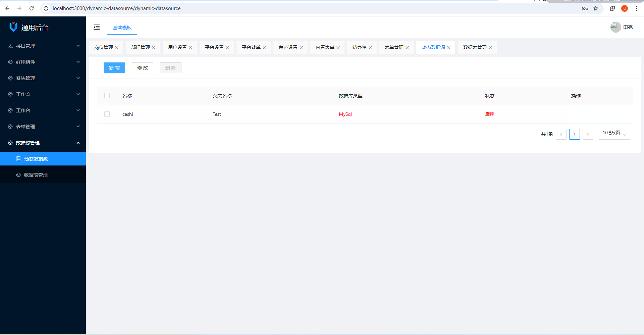Image resolution: width=644 pixels, height=335 pixels.
Task: Open the 10 条/页 page size dropdown
Action: coord(614,134)
